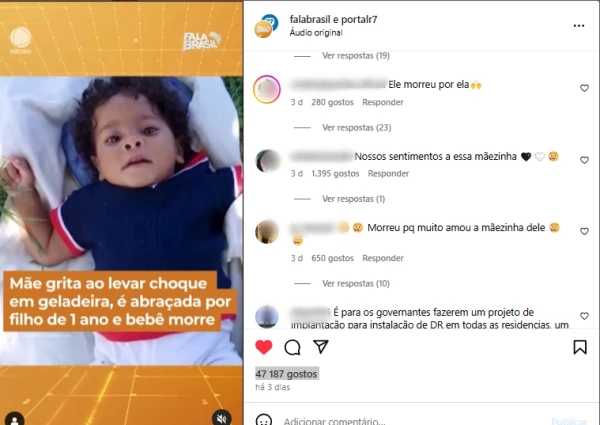The image size is (600, 425).
Task: Open tagged people icon on video
Action: click(15, 419)
